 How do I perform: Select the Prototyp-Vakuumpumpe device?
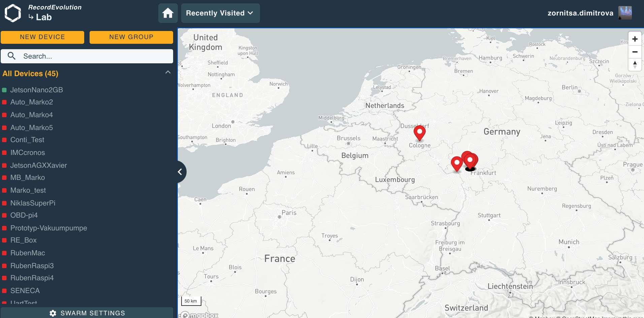click(49, 228)
